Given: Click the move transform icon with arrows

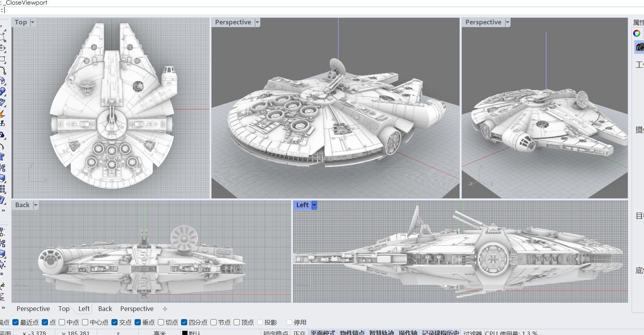Looking at the screenshot, I should [x=2, y=232].
